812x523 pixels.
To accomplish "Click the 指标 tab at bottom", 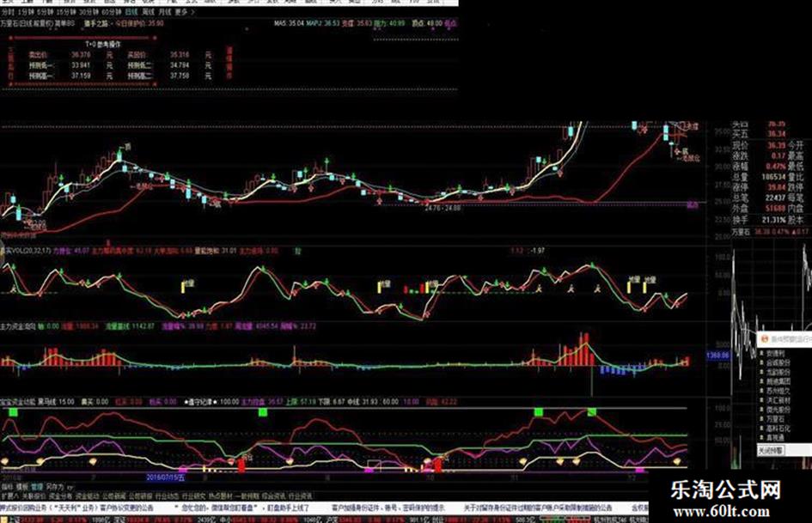I will coord(7,487).
